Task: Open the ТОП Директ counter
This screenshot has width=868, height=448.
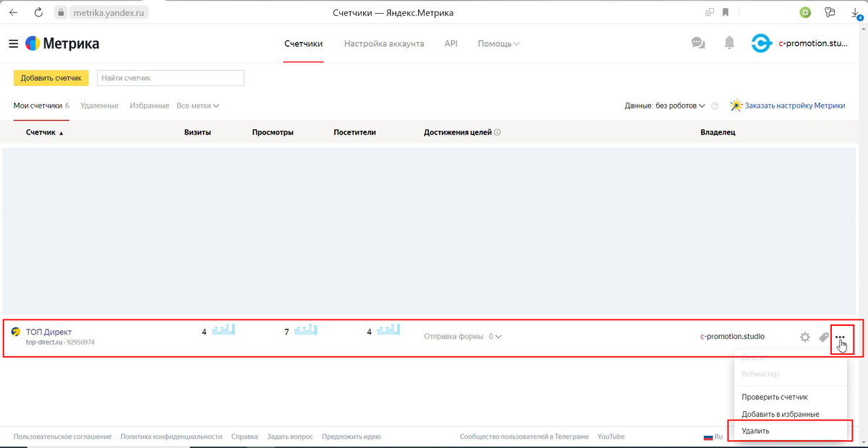Action: (x=48, y=332)
